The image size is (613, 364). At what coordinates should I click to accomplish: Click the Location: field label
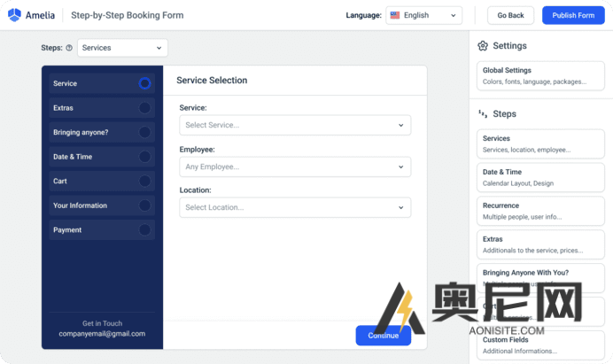point(195,190)
